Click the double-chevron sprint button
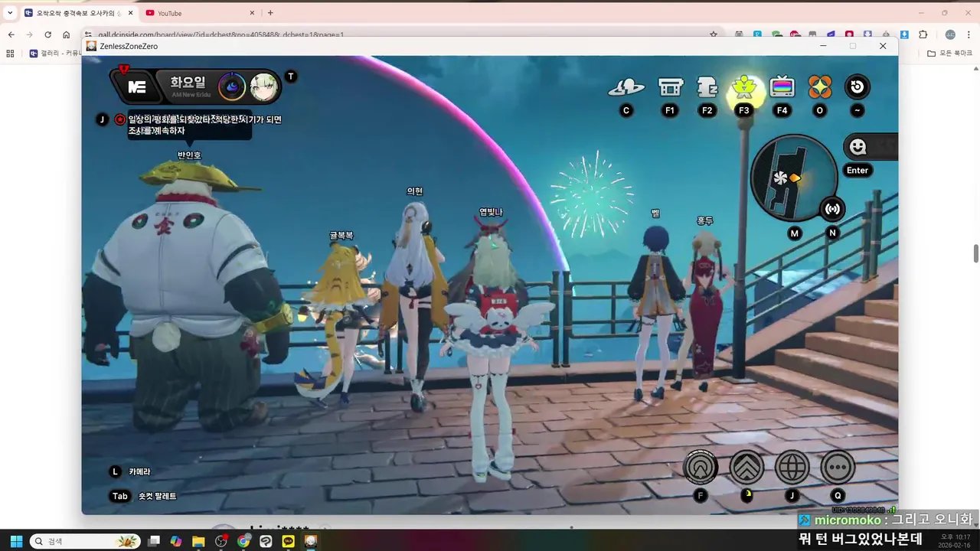The image size is (980, 551). click(746, 467)
